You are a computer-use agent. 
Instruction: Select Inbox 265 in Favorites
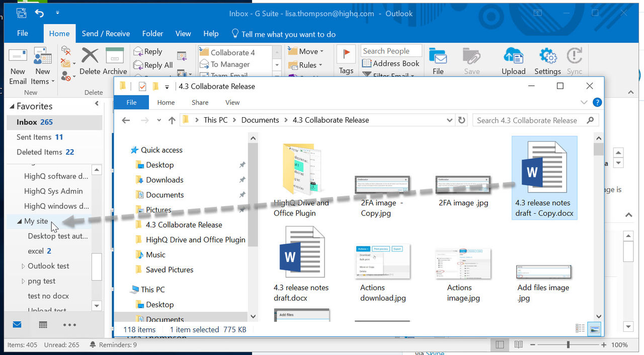[54, 122]
